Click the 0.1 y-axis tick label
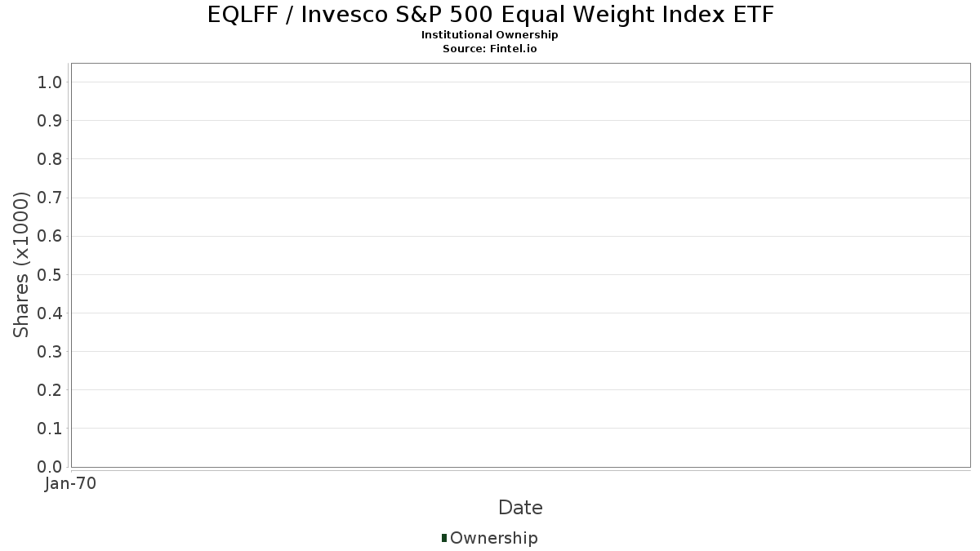 tap(50, 429)
